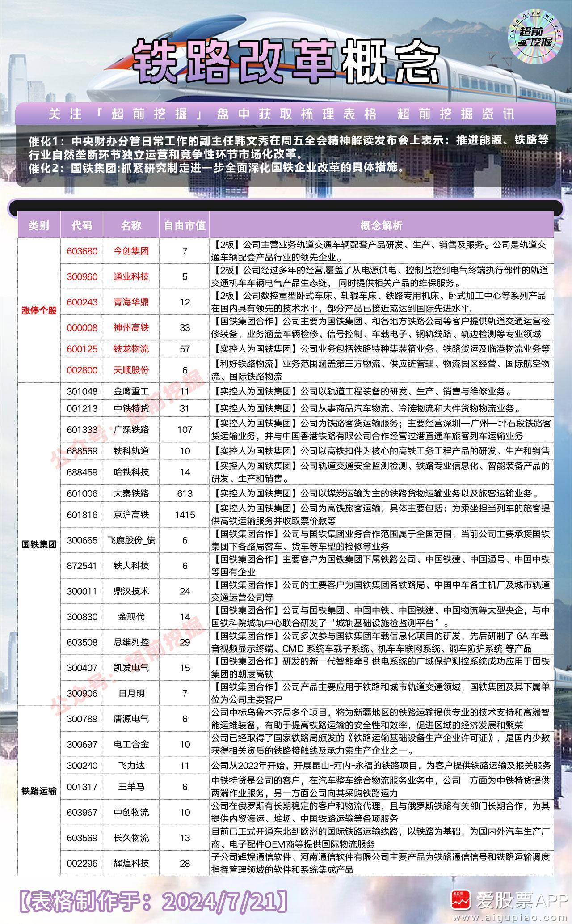Select stock code 872541

point(82,566)
